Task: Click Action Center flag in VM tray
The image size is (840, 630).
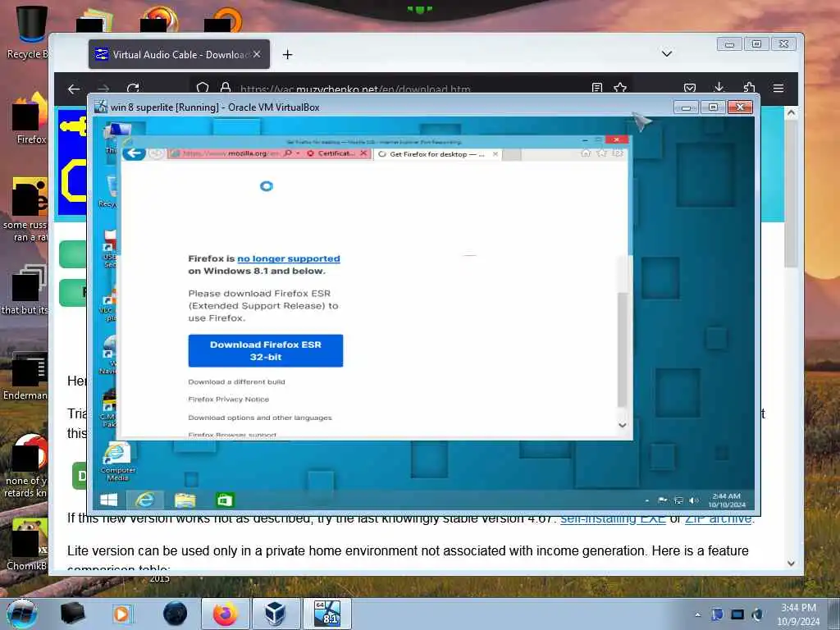Action: pos(663,500)
